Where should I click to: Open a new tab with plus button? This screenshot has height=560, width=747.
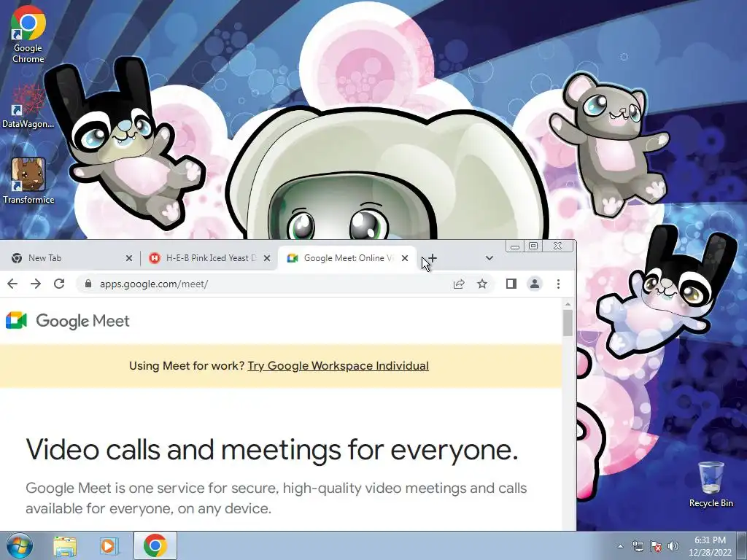click(432, 258)
